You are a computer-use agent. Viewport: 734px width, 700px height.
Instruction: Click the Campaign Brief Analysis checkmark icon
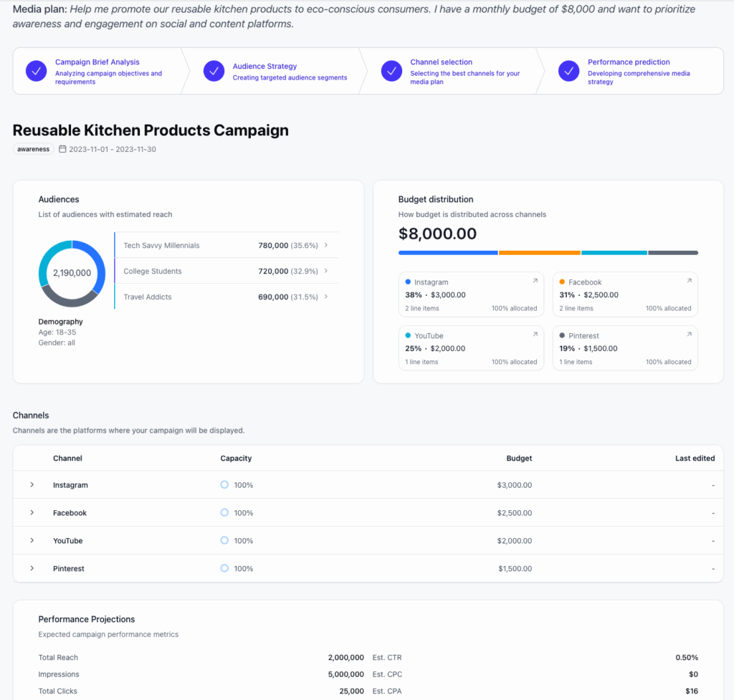36,71
